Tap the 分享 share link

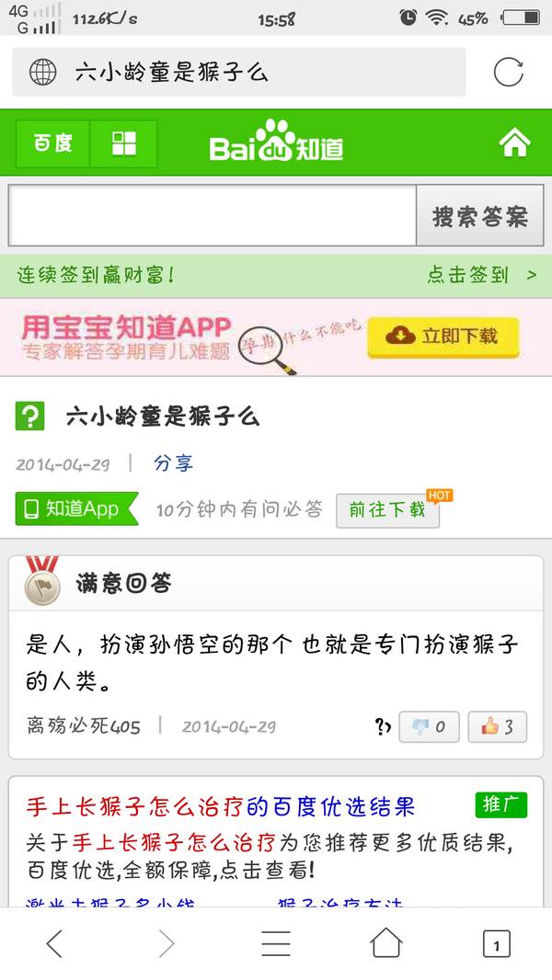point(173,463)
